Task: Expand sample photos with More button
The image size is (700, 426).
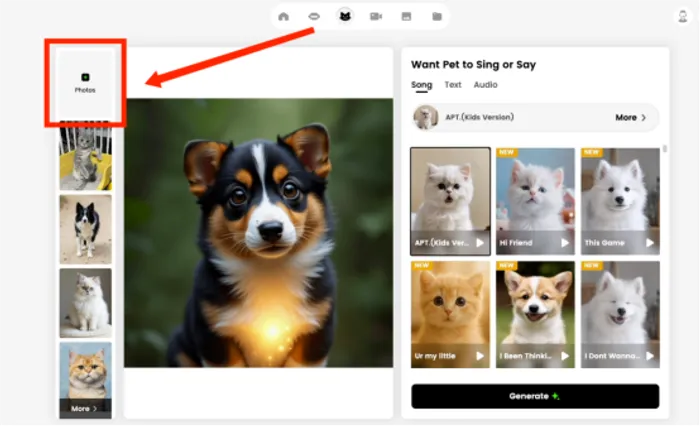Action: (85, 408)
